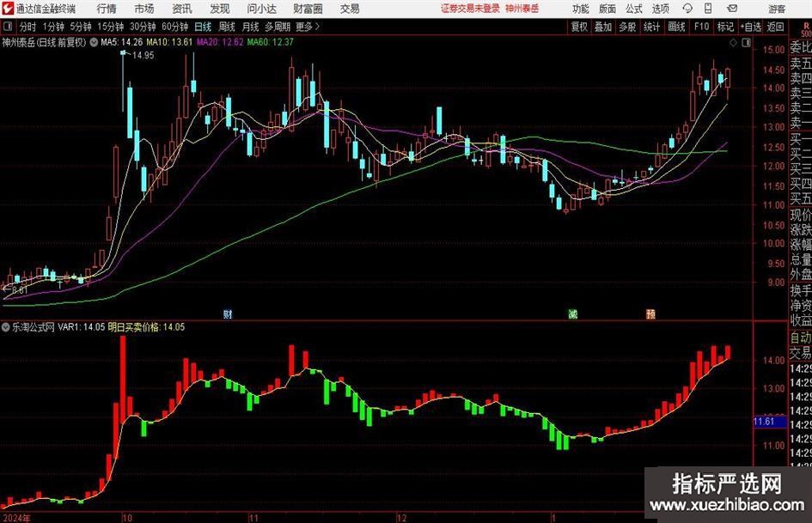Open the 资讯 menu

[182, 9]
